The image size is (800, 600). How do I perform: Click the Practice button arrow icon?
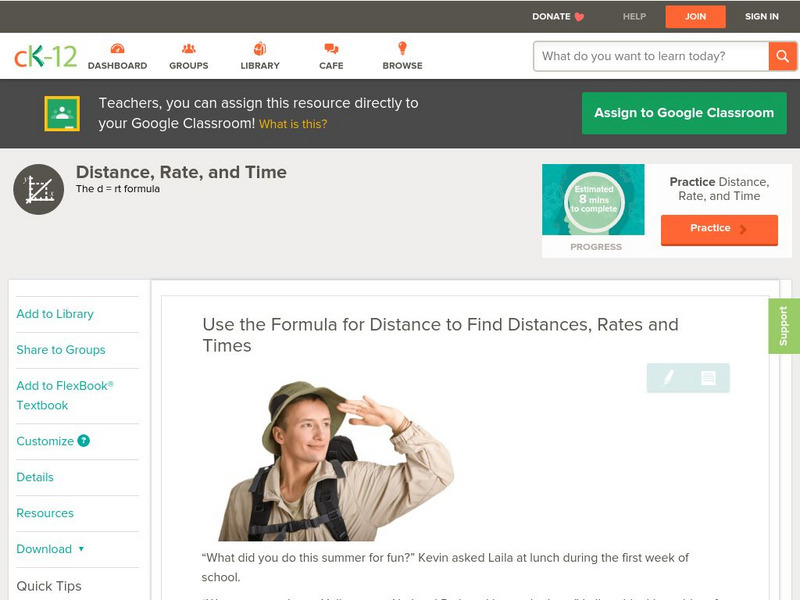tap(743, 229)
